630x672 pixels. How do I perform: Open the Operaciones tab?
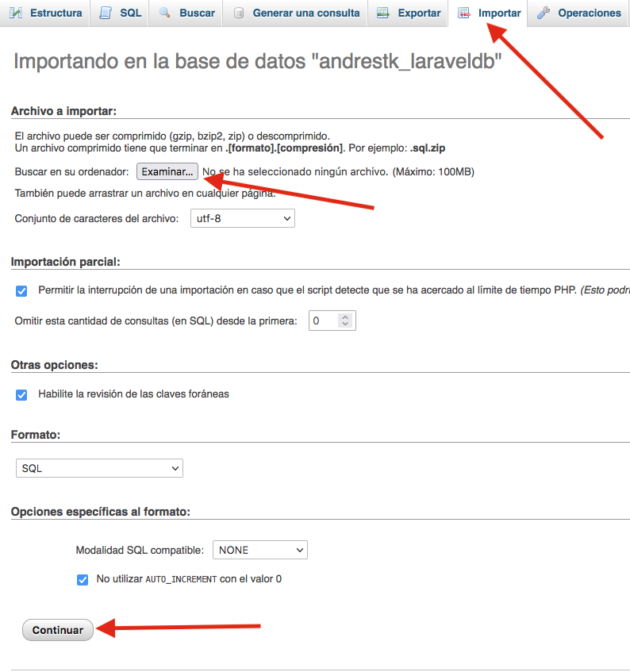[x=578, y=13]
